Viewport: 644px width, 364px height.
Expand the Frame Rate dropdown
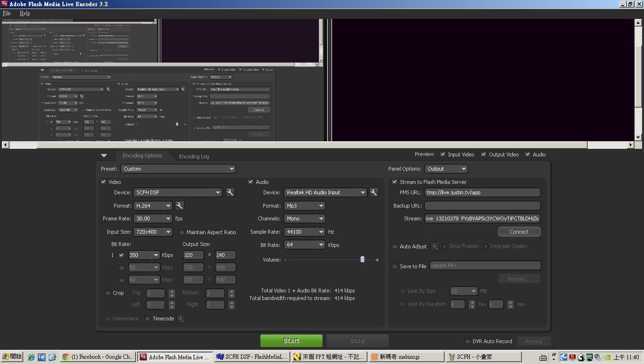(x=153, y=218)
